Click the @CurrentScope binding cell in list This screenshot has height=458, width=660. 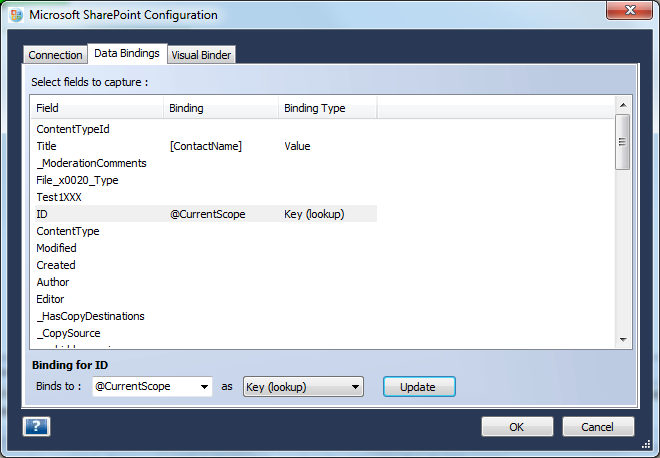click(x=208, y=214)
